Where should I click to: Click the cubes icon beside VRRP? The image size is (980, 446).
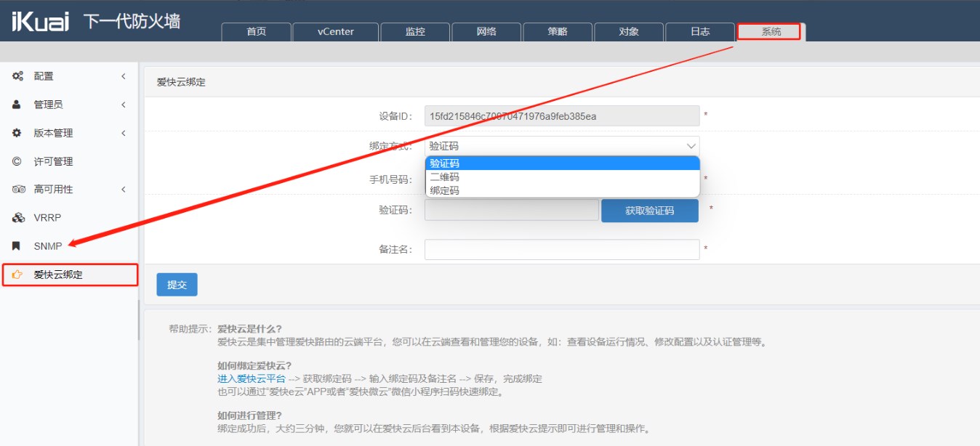(19, 217)
